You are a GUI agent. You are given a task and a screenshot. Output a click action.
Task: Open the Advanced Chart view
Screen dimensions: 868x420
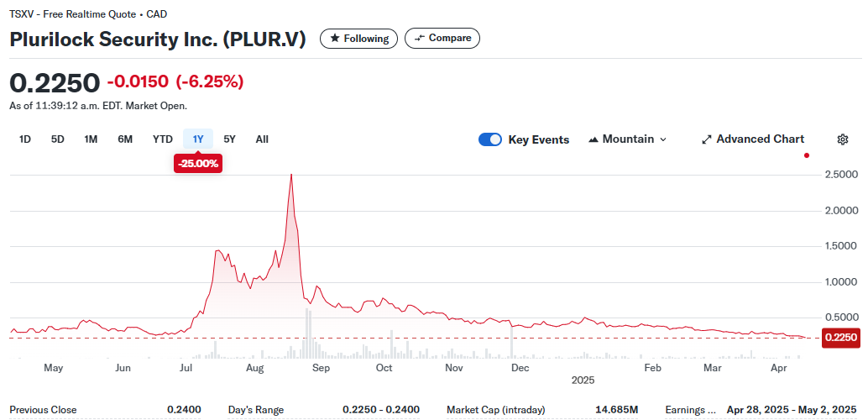(753, 139)
